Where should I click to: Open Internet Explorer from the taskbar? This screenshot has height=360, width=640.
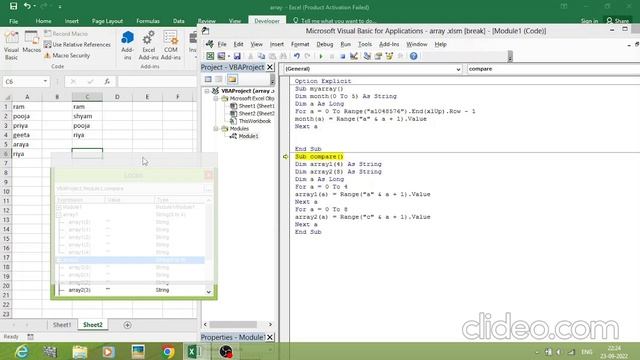21,351
